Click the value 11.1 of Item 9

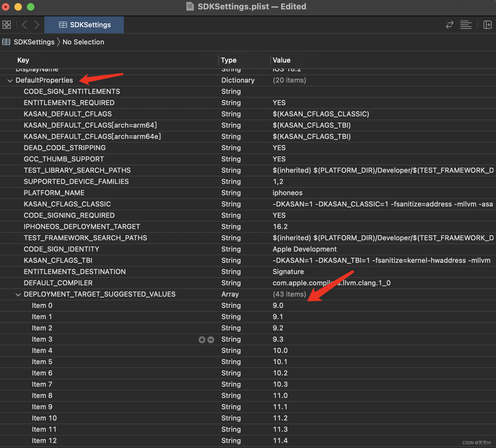click(280, 407)
